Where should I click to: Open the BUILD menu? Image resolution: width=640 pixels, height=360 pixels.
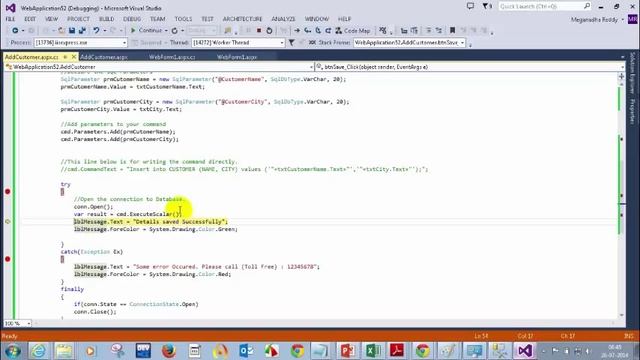[107, 19]
